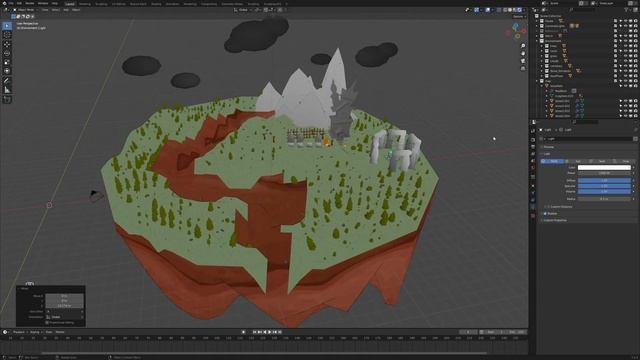Select the Move tool
640x360 pixels.
[x=7, y=44]
